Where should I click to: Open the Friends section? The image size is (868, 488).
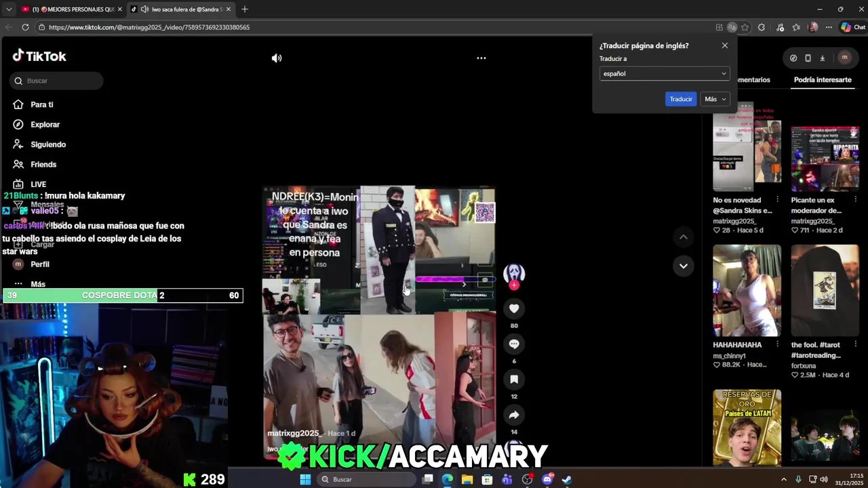(x=43, y=165)
